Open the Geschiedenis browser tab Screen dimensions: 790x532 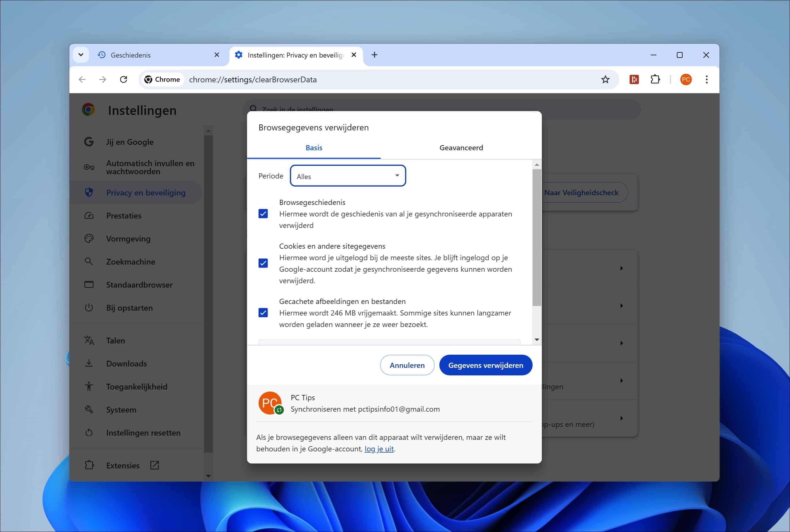131,55
